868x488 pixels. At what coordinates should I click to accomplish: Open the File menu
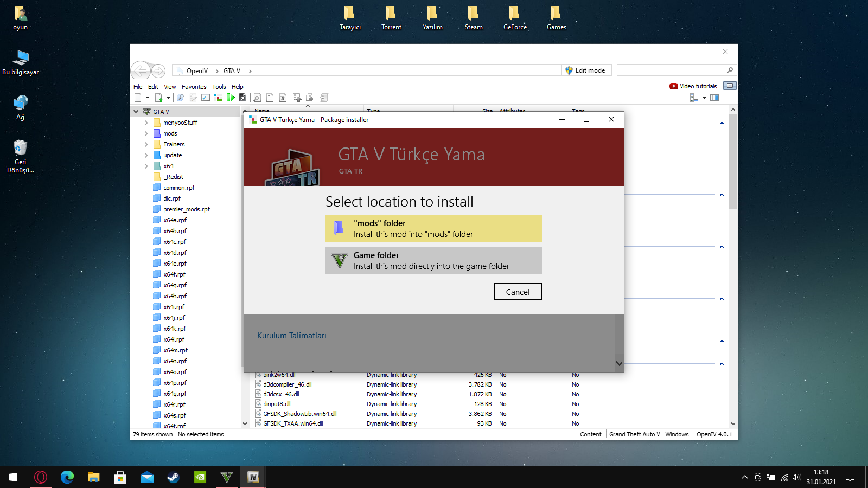pos(138,87)
